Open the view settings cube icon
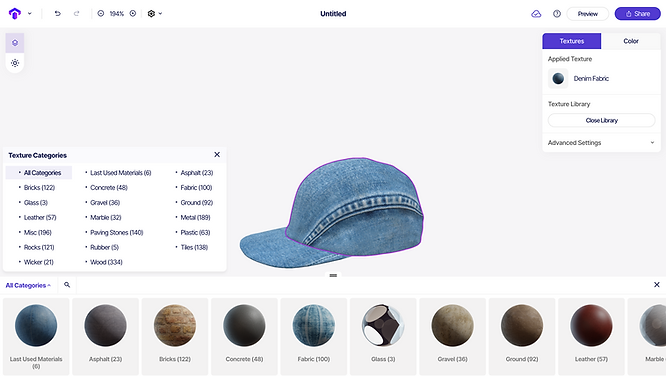Screen dimensions: 666x376 151,14
